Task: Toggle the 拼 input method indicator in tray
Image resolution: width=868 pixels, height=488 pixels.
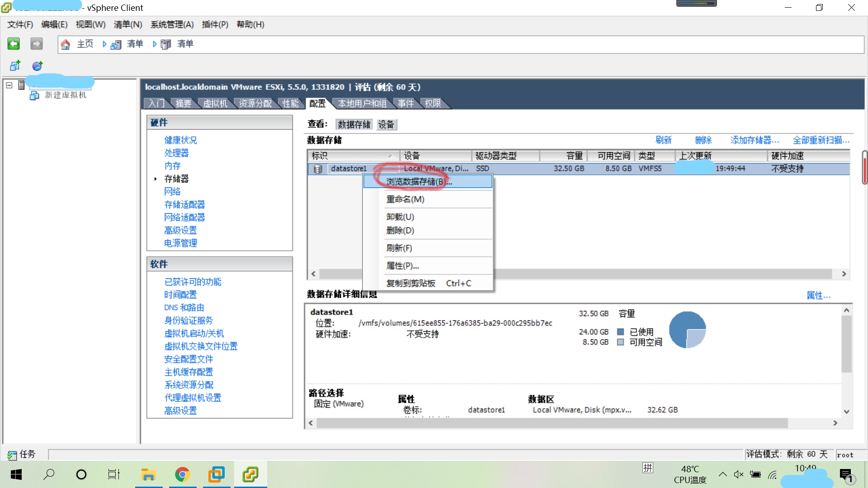Action: click(x=648, y=468)
